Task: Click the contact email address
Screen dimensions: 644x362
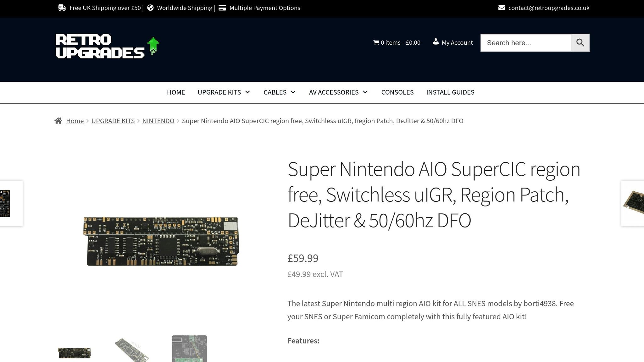Action: (549, 8)
